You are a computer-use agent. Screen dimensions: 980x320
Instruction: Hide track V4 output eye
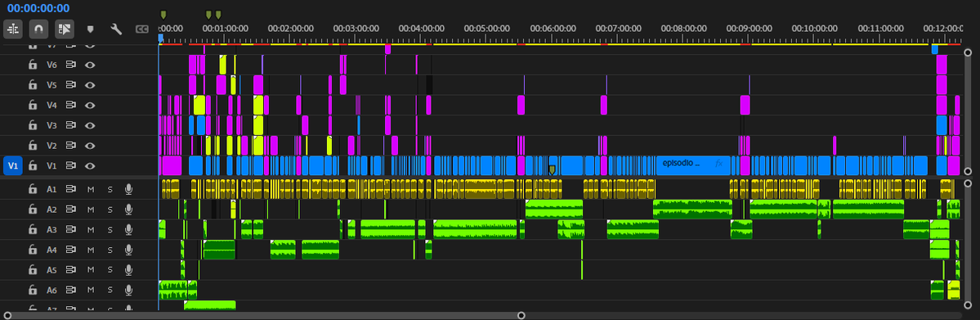coord(90,105)
